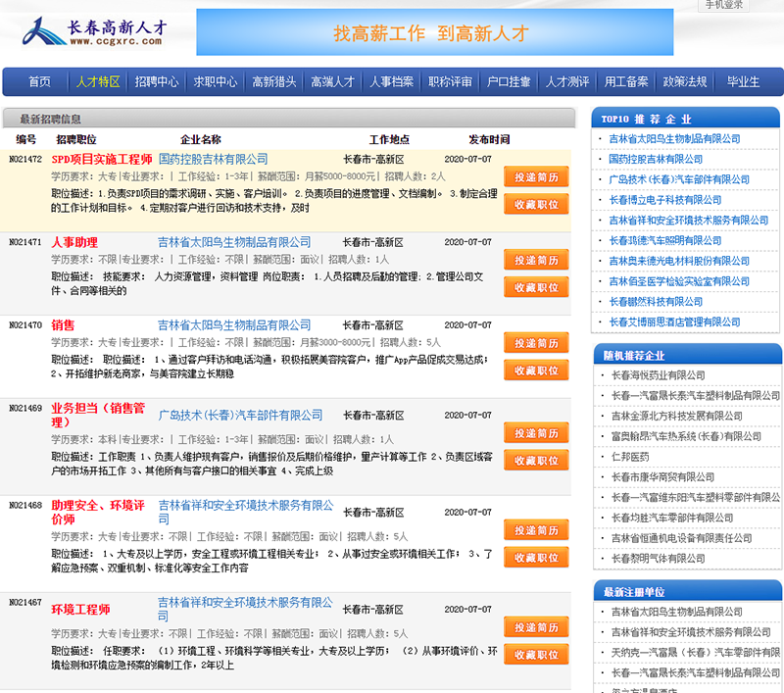Open the 环境工程师 job posting

tap(80, 610)
